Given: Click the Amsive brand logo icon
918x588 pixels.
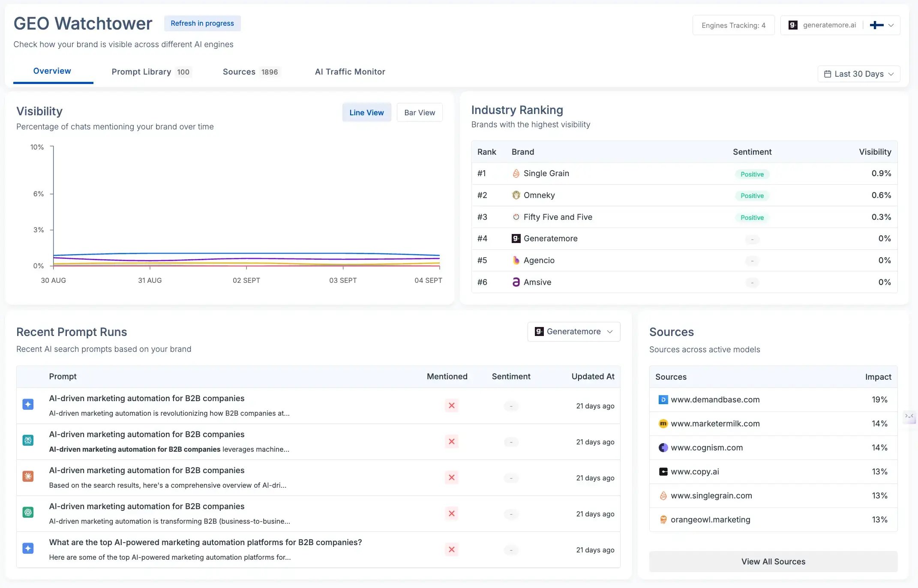Looking at the screenshot, I should click(516, 282).
